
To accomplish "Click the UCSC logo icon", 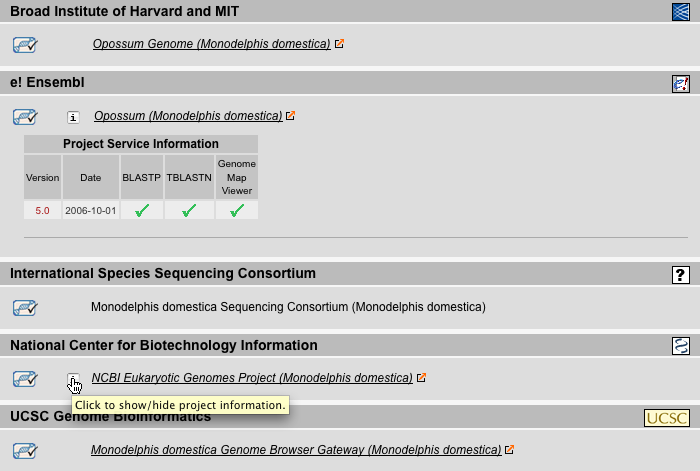I will 667,418.
